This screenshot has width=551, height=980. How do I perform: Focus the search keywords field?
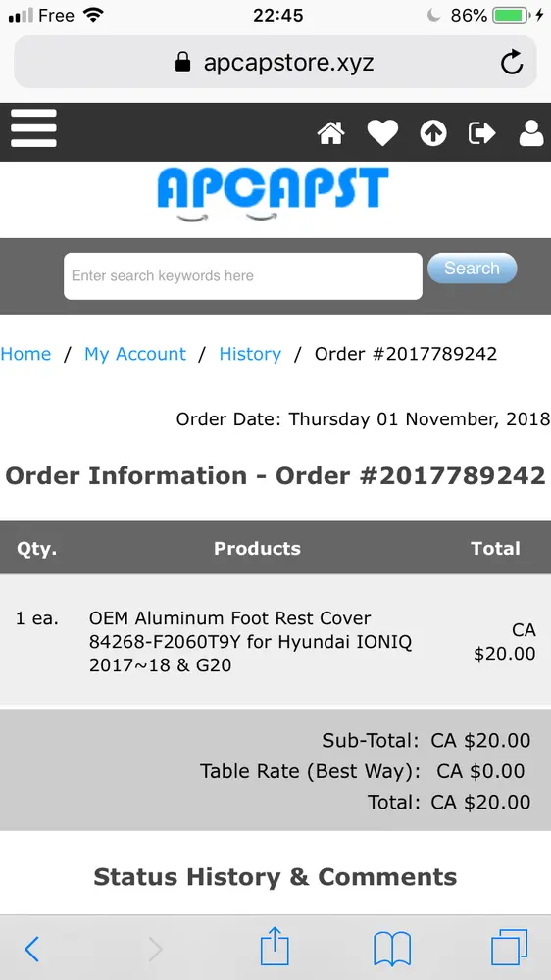243,276
